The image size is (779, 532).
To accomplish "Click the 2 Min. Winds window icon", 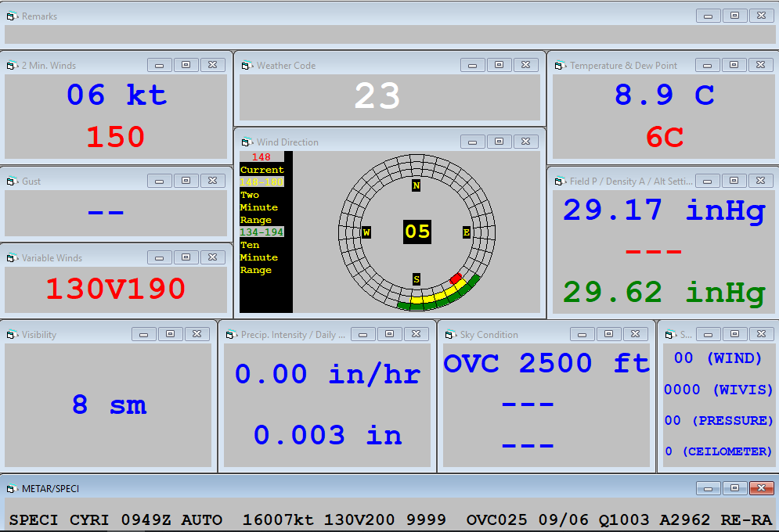I will coord(12,66).
